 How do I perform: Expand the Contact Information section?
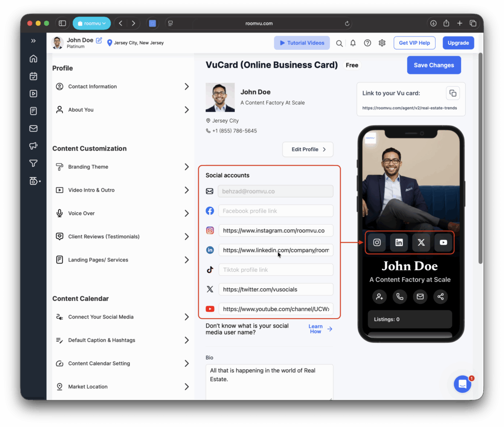pyautogui.click(x=121, y=87)
